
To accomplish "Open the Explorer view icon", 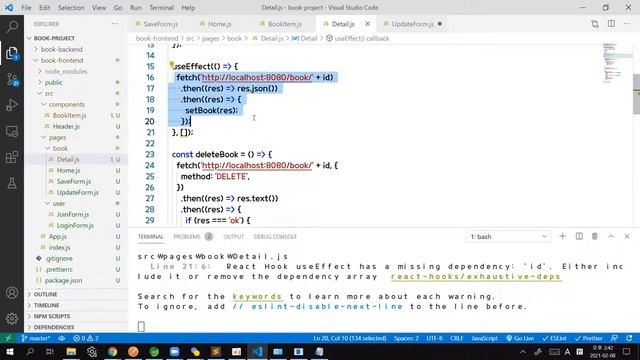I will (12, 53).
